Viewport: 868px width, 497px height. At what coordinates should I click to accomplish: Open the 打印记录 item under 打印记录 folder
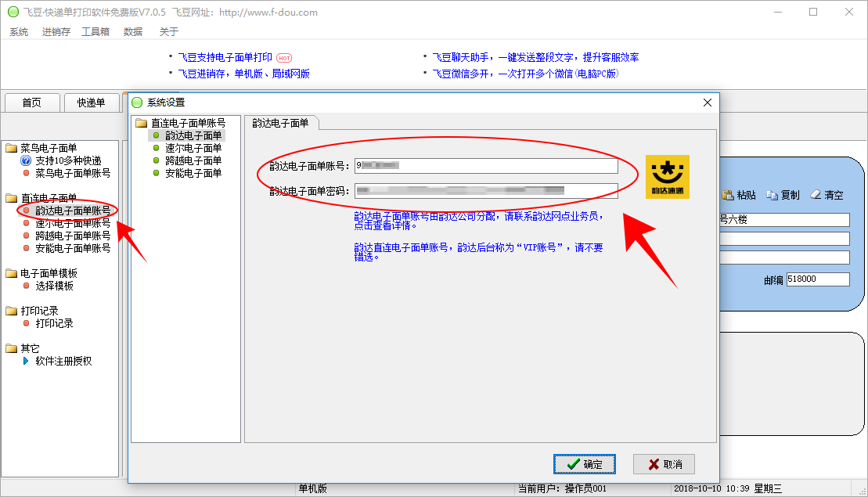(54, 323)
